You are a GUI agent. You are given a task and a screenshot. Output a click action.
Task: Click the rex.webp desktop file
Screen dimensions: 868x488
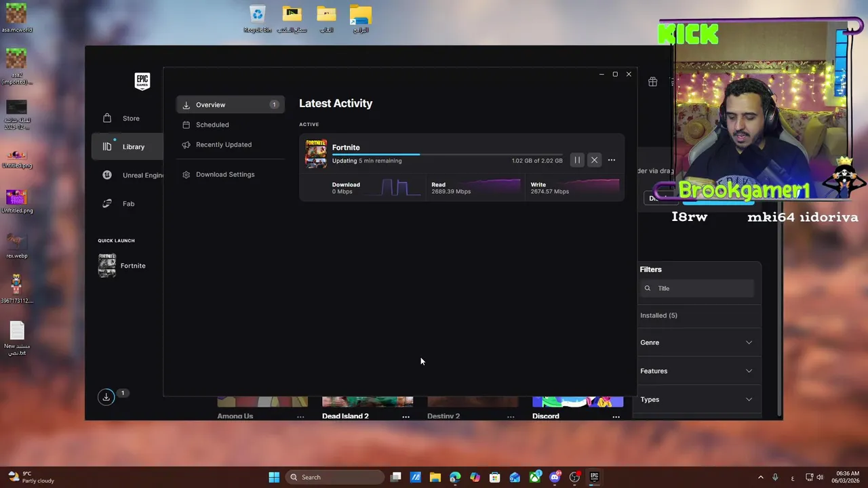[16, 245]
